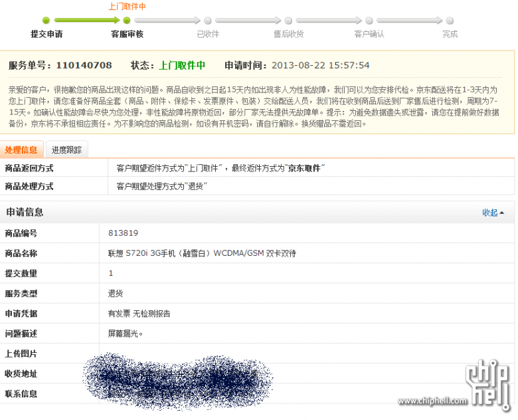Viewport: 518px width, 420px height.
Task: Click the 上传图片 label
Action: pyautogui.click(x=21, y=354)
